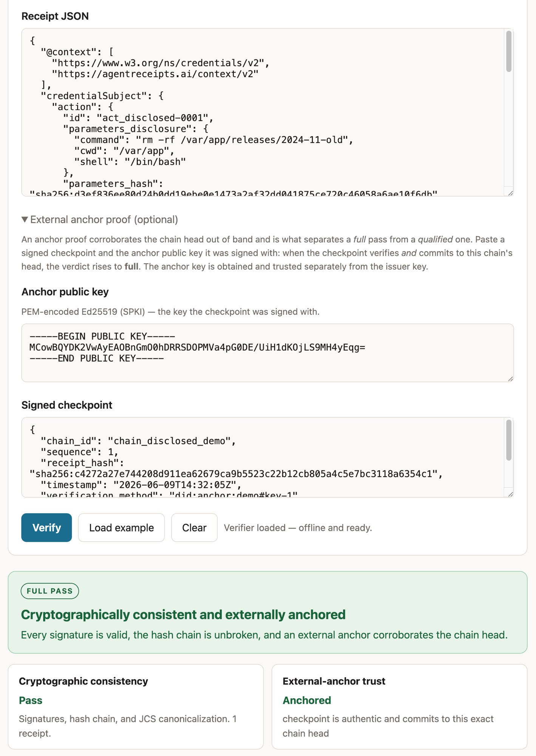
Task: Click the BEGIN PUBLIC KEY line
Action: (102, 336)
